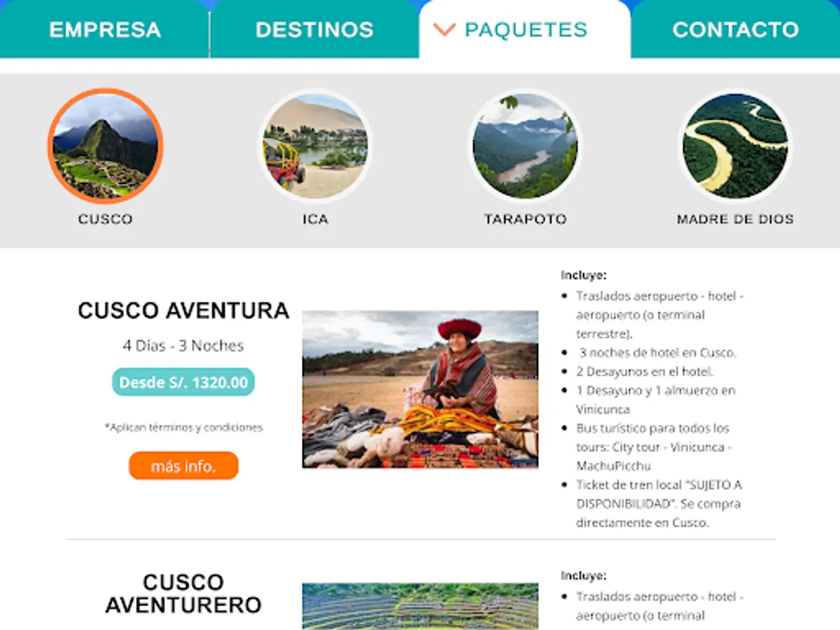Select the Madre de Dios jungle icon
The height and width of the screenshot is (630, 840).
735,146
